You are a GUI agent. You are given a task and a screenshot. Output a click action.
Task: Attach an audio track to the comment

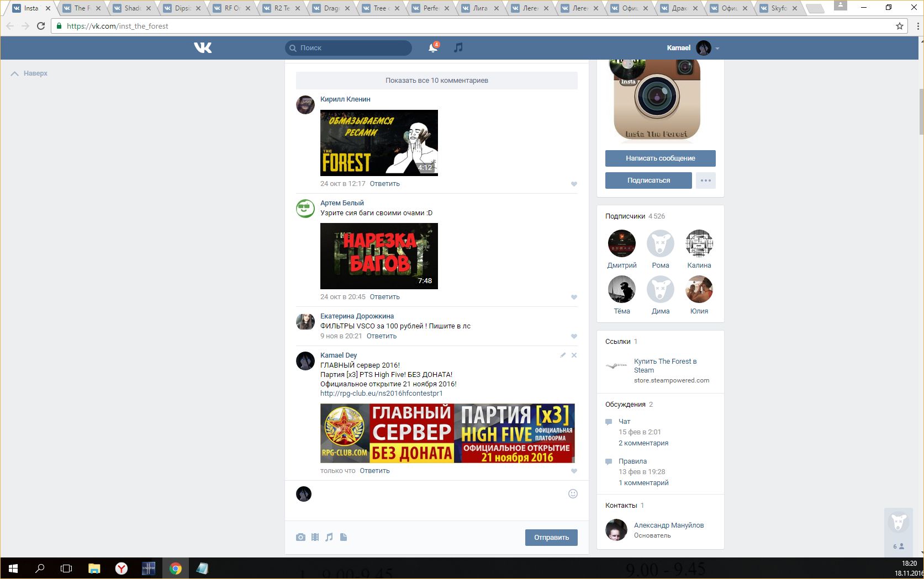pyautogui.click(x=329, y=537)
